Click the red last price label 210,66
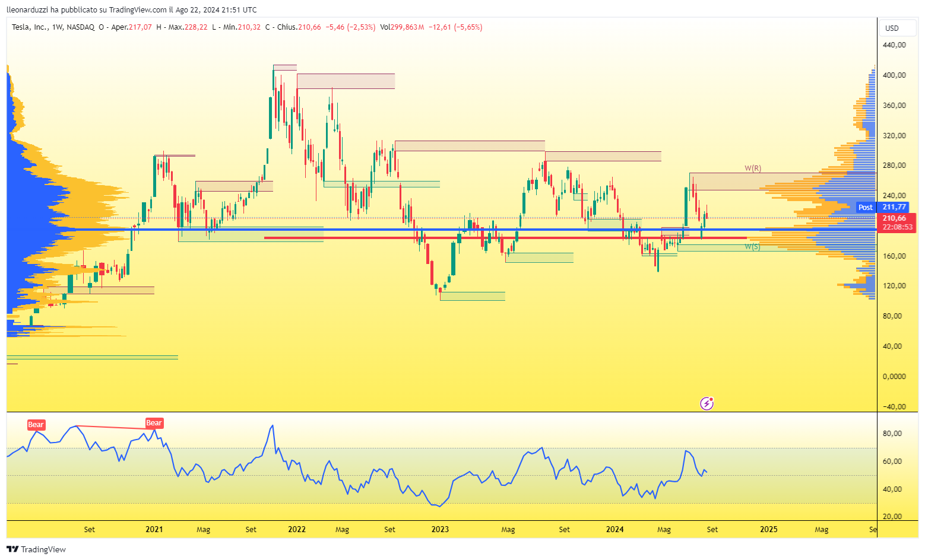Image resolution: width=925 pixels, height=560 pixels. (x=894, y=218)
